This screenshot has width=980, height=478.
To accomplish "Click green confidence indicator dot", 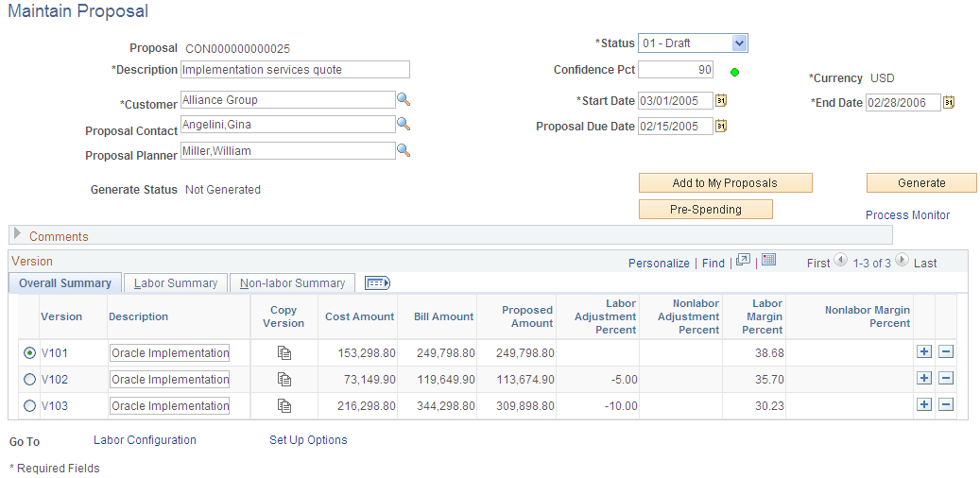I will (x=735, y=73).
